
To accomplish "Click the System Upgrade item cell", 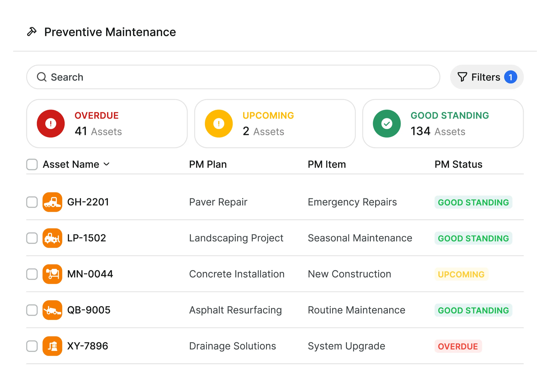I will click(346, 346).
